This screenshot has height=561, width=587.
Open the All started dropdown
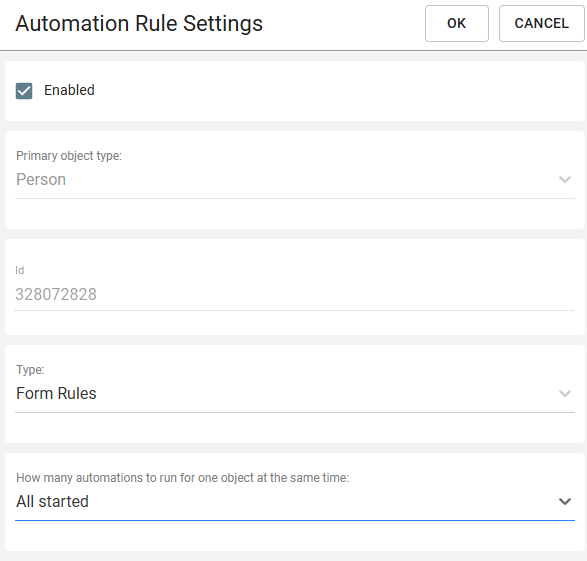coord(295,501)
